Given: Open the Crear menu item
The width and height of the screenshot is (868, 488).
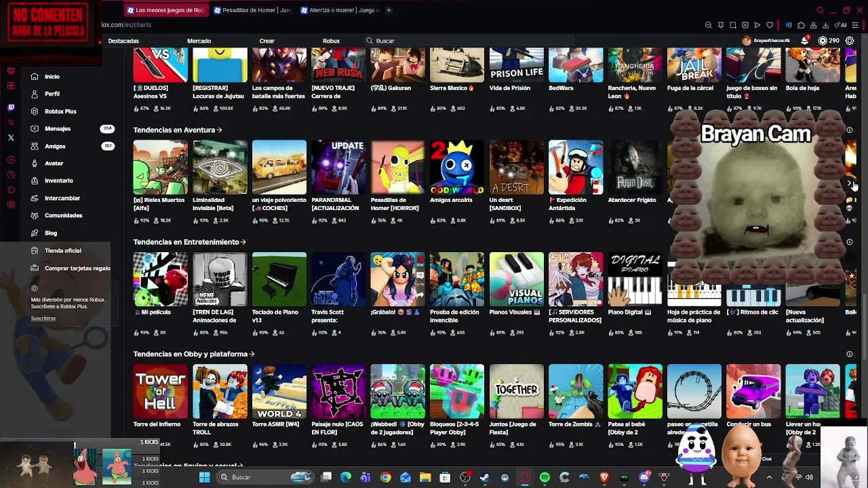Looking at the screenshot, I should click(x=267, y=41).
